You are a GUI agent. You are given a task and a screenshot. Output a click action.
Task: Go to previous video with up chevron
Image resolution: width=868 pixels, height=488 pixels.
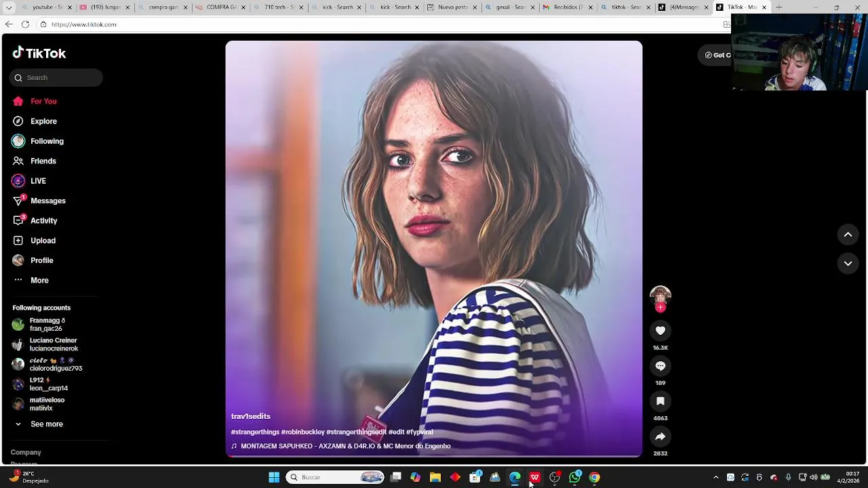click(x=848, y=235)
